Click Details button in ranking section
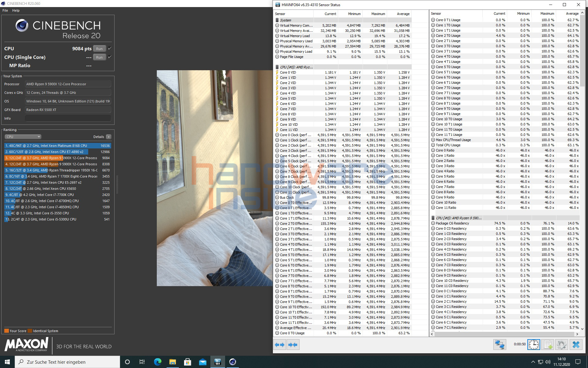The height and width of the screenshot is (368, 588). pos(109,136)
